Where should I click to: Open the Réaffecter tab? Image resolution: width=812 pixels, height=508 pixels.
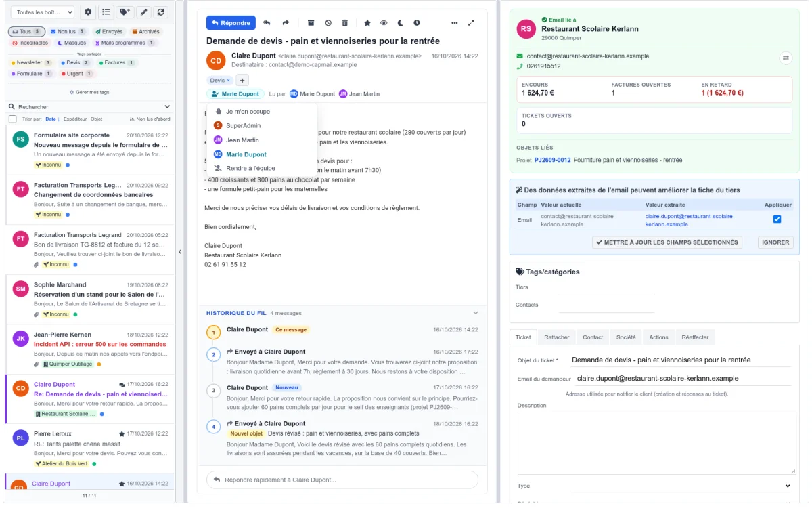tap(695, 337)
